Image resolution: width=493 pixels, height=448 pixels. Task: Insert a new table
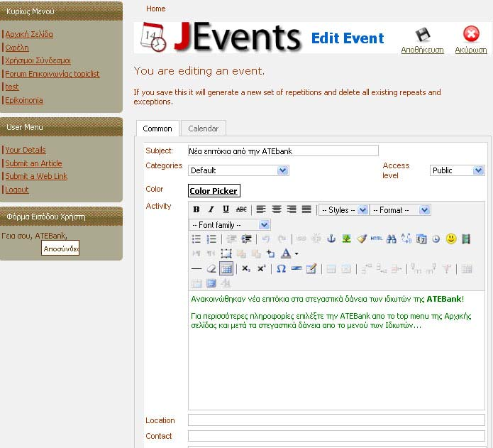click(226, 268)
